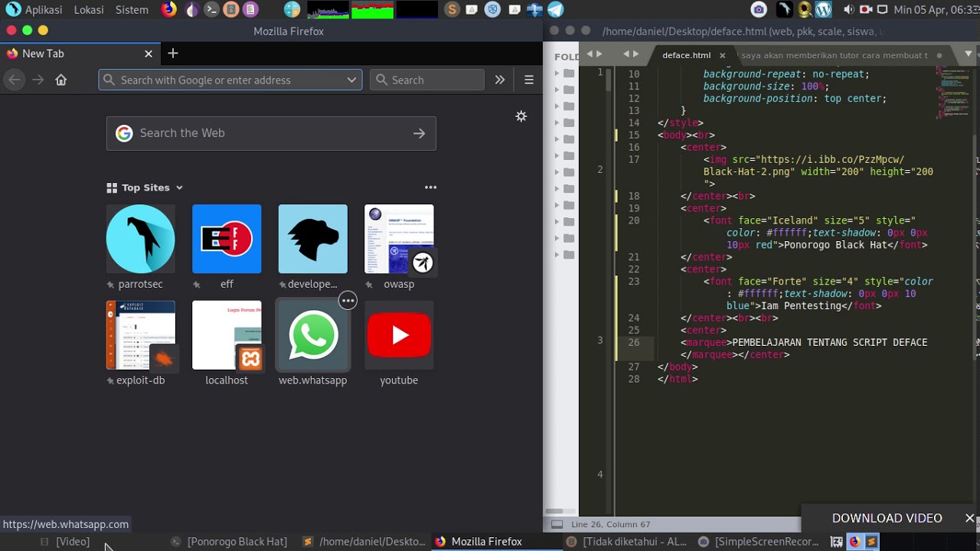This screenshot has width=980, height=551.
Task: Focus the Firefox address bar
Action: point(230,80)
